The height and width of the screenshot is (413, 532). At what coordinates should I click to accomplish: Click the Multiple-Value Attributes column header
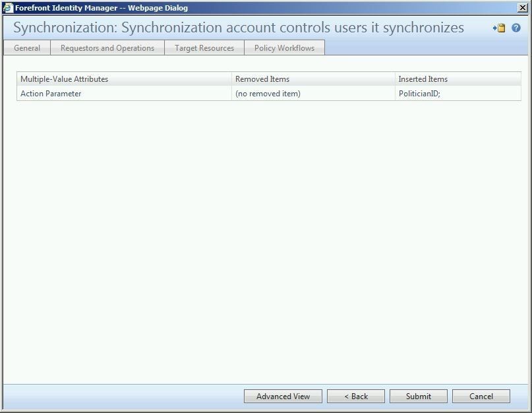click(x=124, y=79)
